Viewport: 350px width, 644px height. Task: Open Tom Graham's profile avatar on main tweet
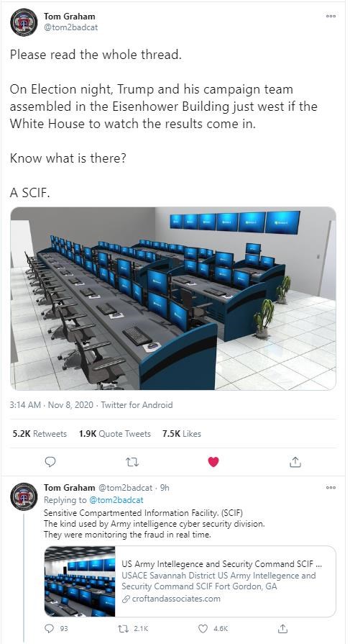[24, 22]
